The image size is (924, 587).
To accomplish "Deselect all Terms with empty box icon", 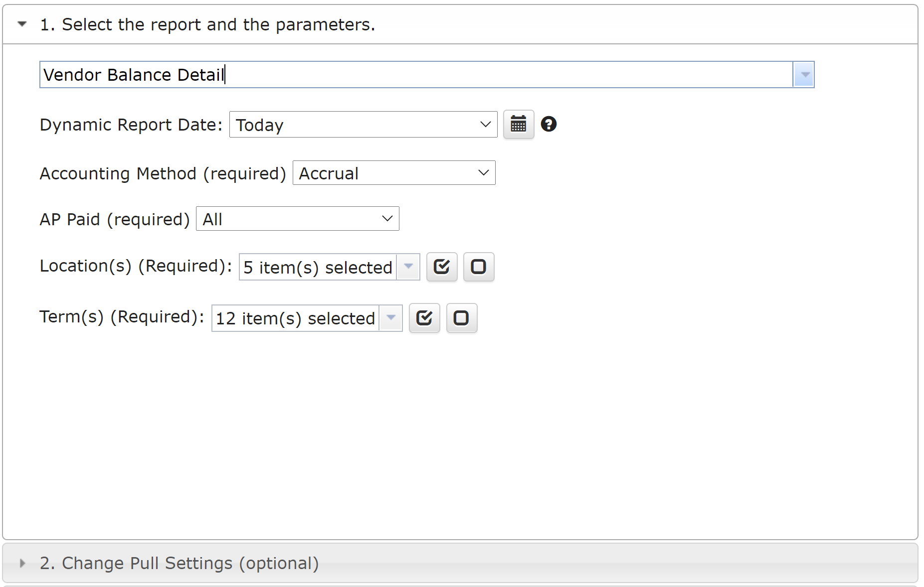I will tap(462, 318).
